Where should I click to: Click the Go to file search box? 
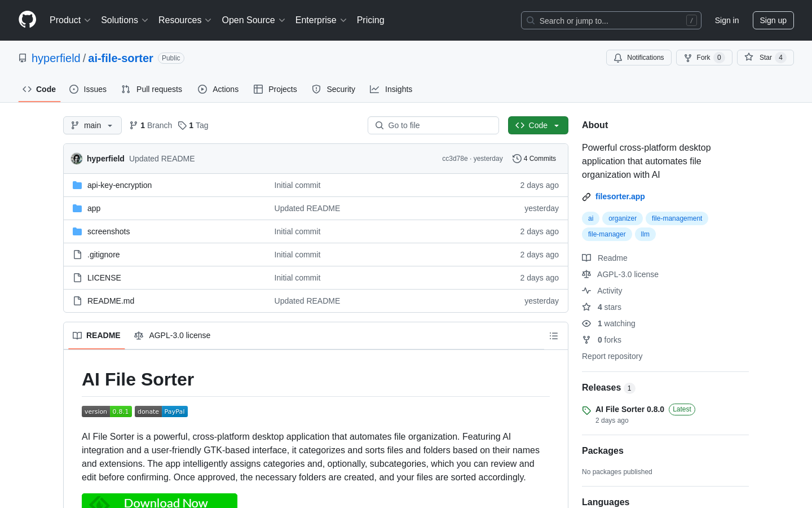pos(433,125)
